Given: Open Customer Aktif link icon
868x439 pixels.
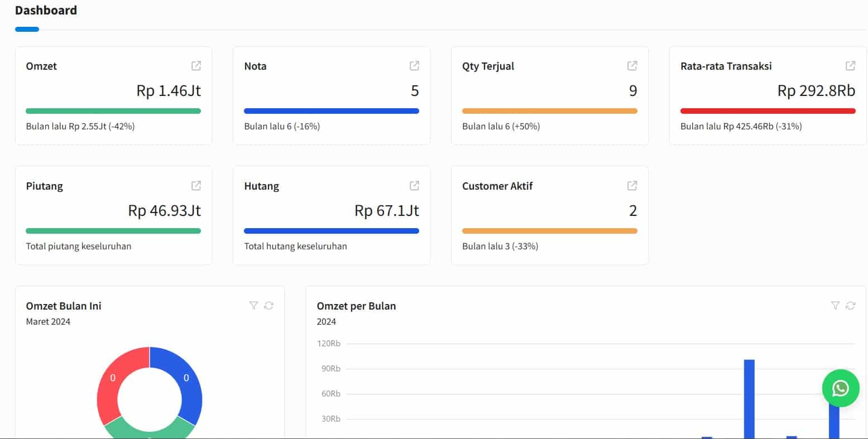Looking at the screenshot, I should (632, 186).
